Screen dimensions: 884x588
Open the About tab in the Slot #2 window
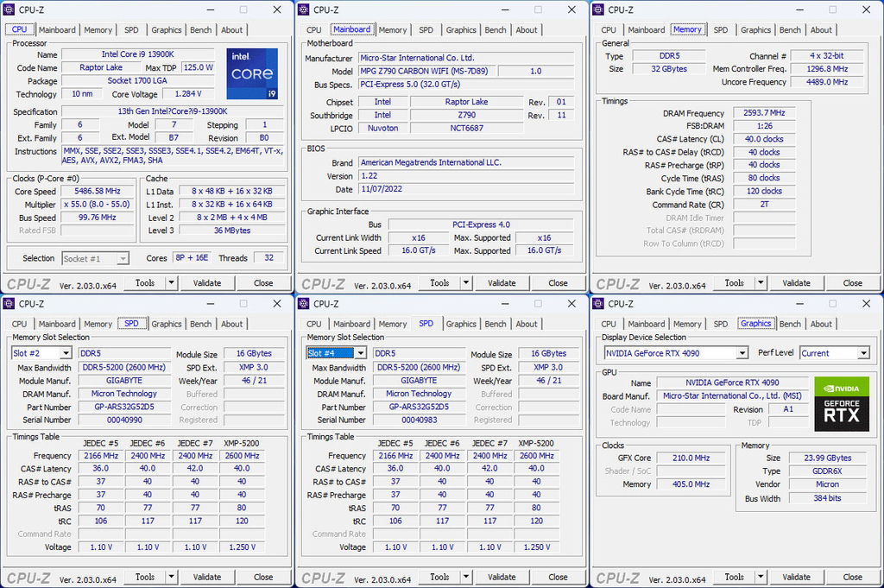[231, 324]
